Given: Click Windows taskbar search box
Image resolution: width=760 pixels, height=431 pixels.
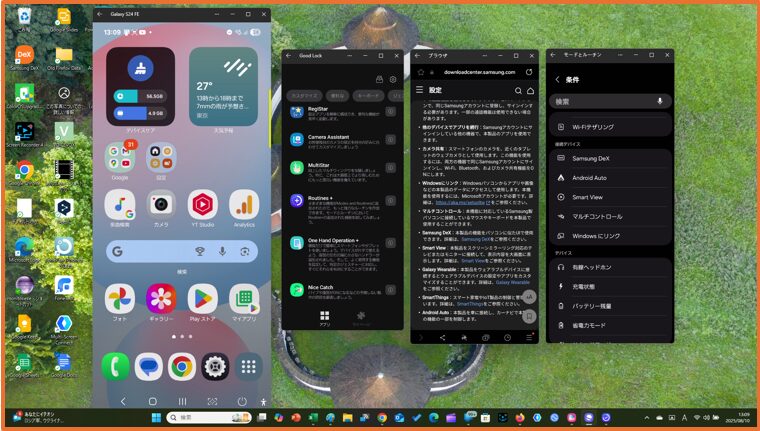Looking at the screenshot, I should pyautogui.click(x=209, y=417).
